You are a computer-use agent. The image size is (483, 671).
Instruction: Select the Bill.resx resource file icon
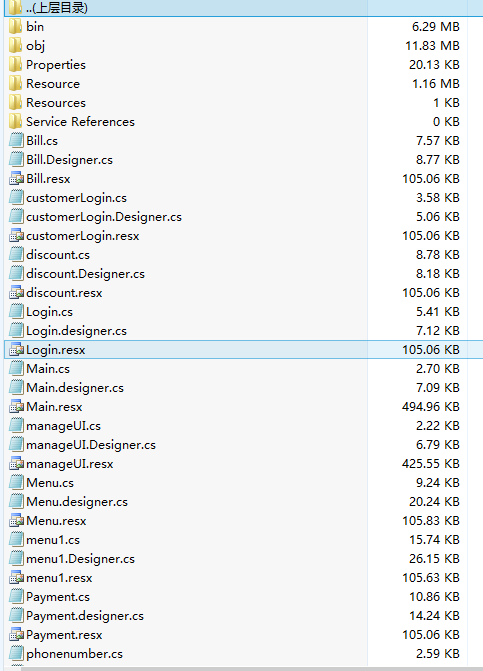tap(16, 178)
